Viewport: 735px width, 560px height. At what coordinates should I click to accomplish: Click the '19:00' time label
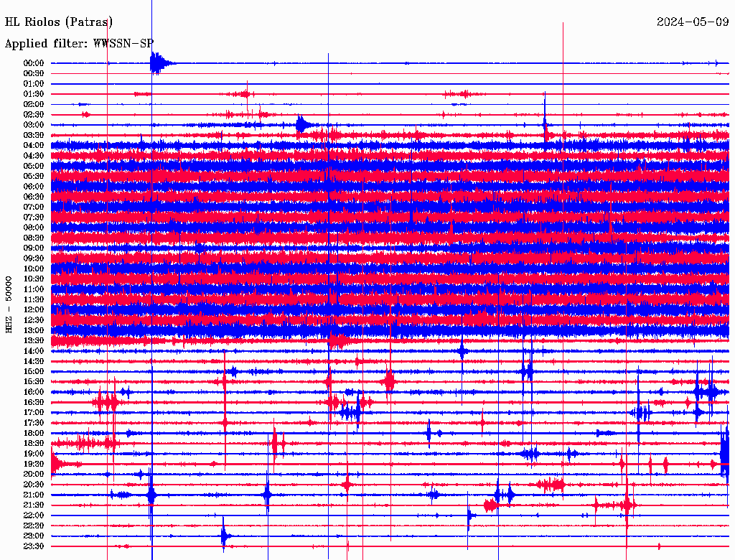pos(34,454)
